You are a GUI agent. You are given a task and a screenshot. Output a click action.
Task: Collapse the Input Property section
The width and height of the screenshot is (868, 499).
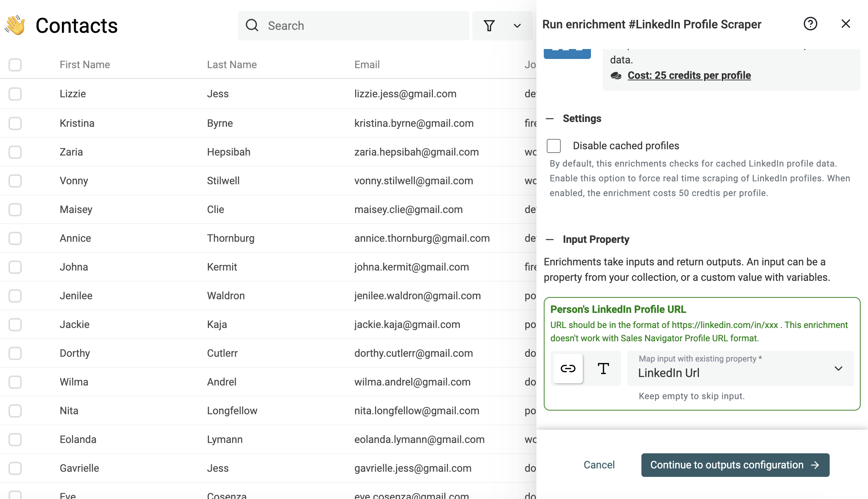coord(549,239)
